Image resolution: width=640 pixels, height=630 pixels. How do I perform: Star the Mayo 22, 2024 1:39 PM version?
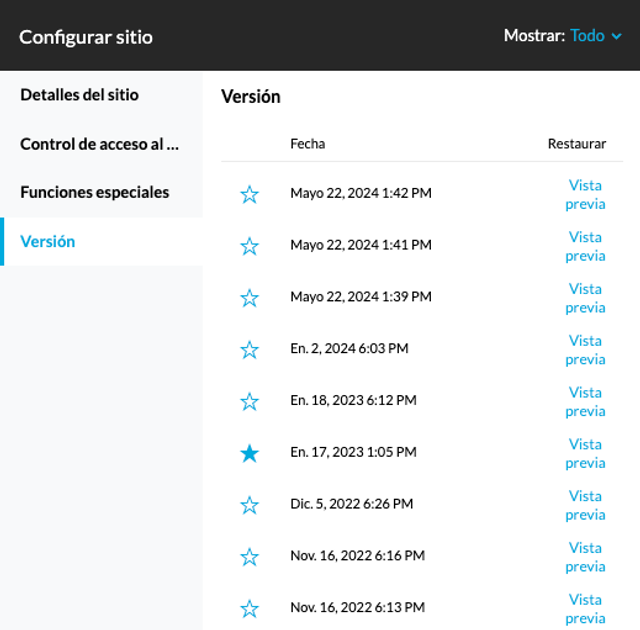point(249,298)
